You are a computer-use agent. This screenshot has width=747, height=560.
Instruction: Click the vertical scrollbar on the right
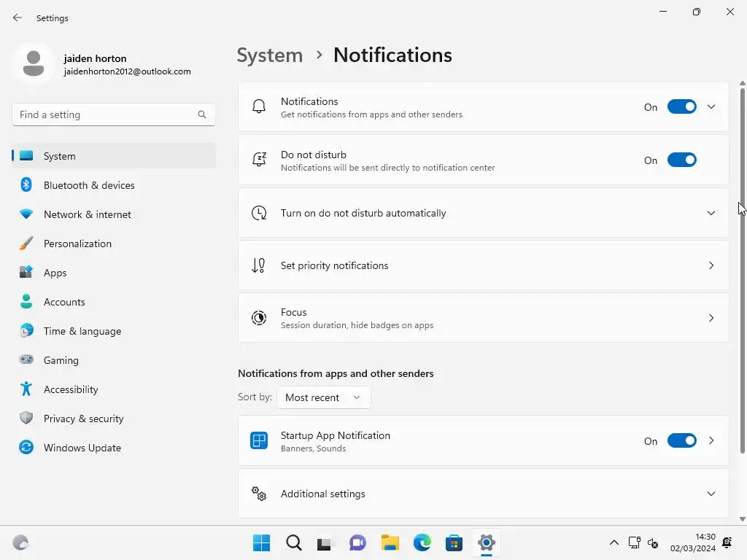tap(743, 219)
